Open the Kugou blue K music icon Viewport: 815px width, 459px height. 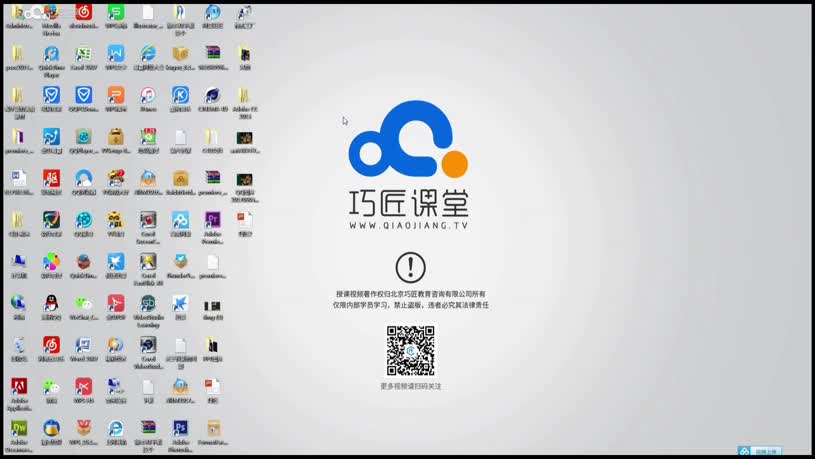(x=180, y=95)
